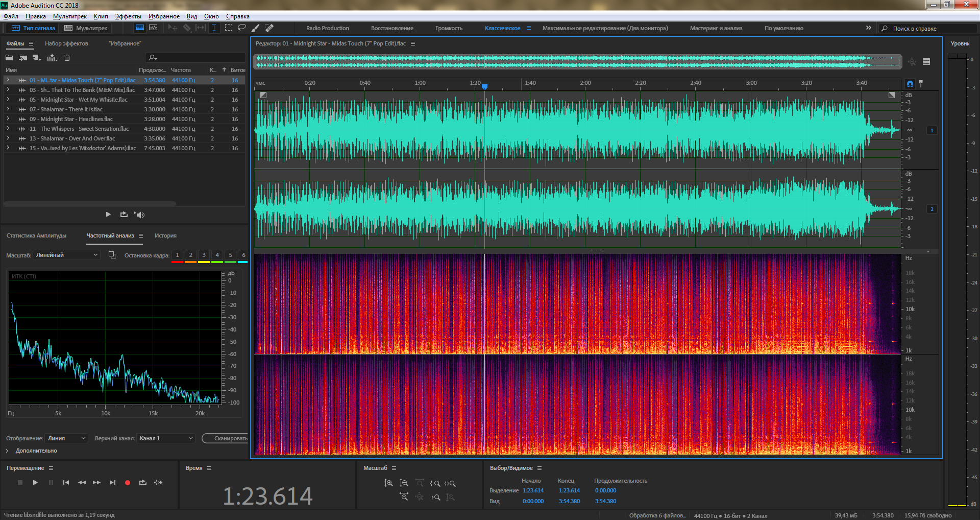This screenshot has width=980, height=520.
Task: Toggle Files panel loop preview button
Action: pos(124,215)
